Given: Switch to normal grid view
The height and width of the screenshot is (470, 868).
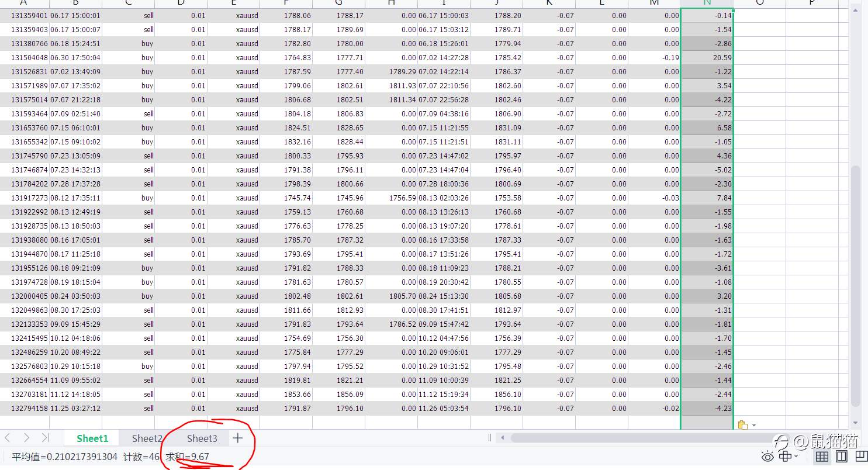Looking at the screenshot, I should (x=822, y=457).
